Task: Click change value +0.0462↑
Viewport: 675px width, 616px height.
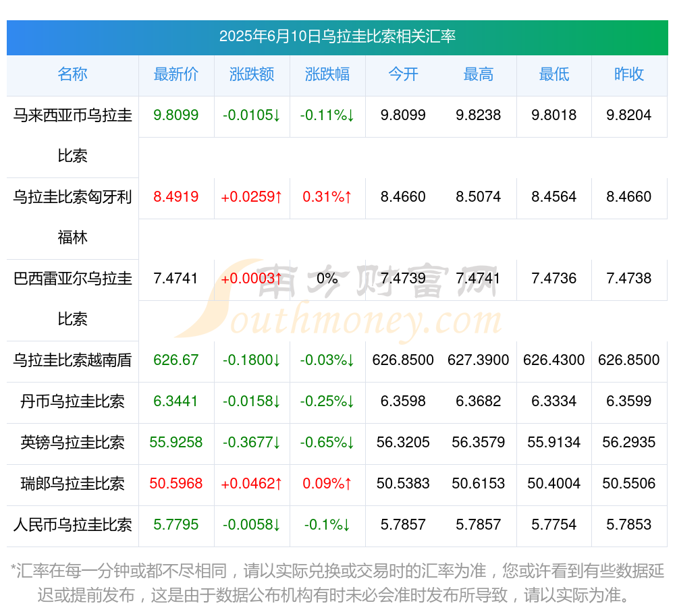Action: click(x=252, y=484)
